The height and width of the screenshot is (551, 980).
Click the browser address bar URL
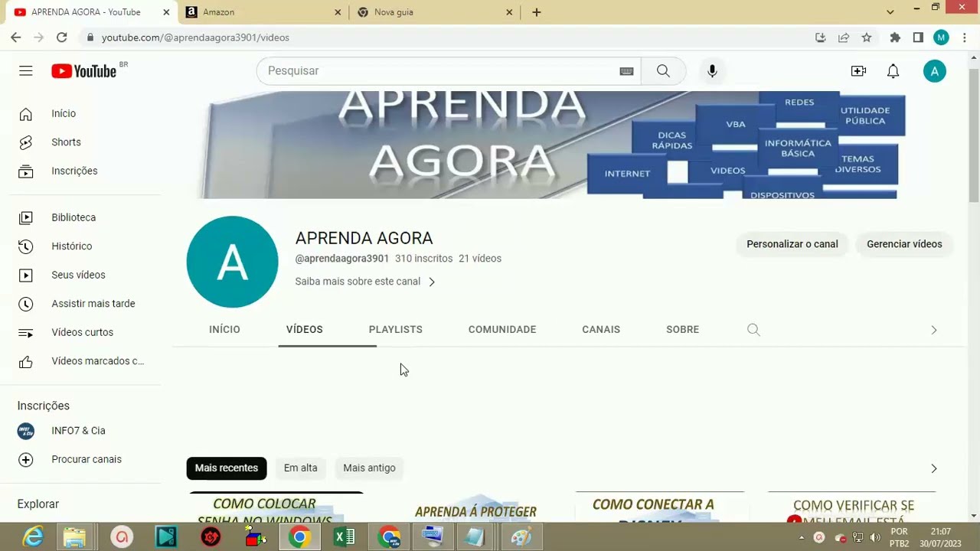[x=195, y=37]
